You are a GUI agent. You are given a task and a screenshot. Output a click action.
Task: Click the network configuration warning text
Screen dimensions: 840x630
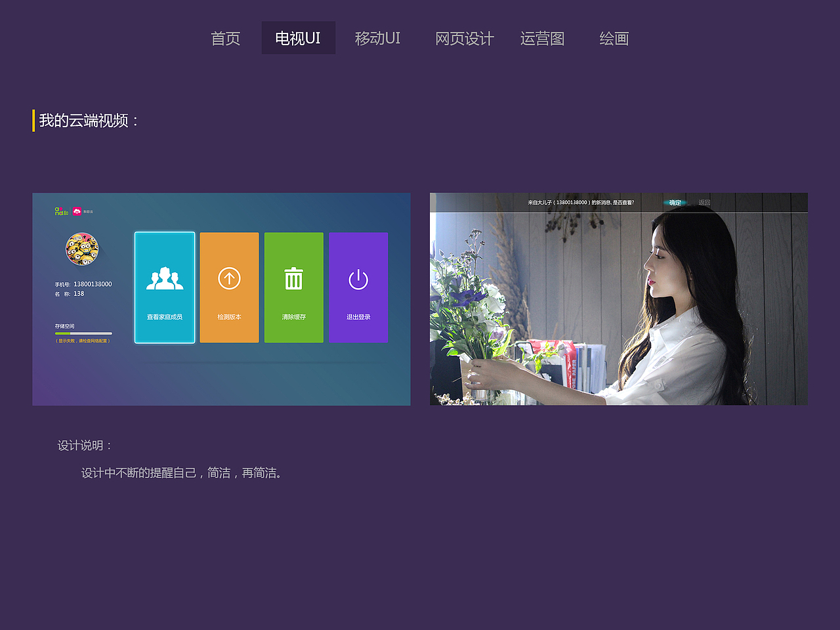click(x=85, y=341)
